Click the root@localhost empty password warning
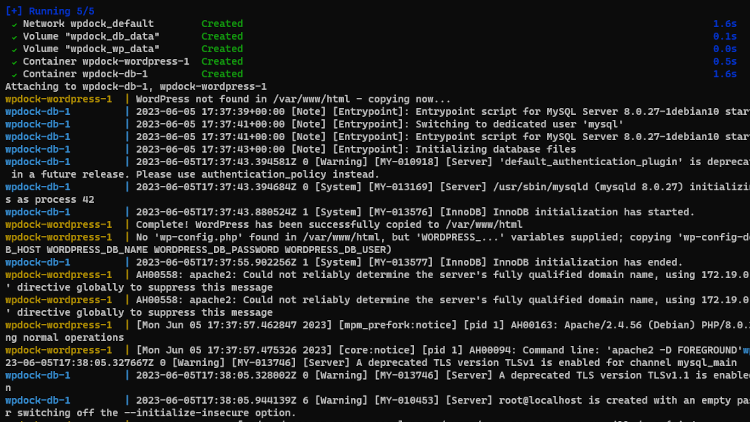This screenshot has height=422, width=750. tap(624, 400)
